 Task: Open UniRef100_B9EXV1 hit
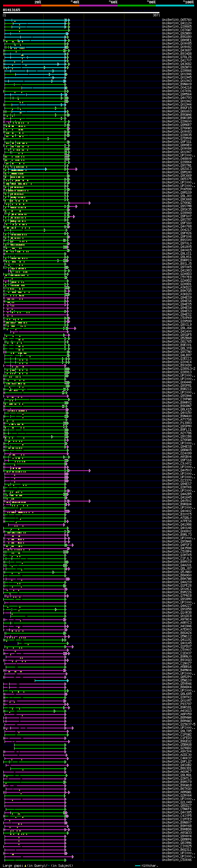click(x=177, y=345)
